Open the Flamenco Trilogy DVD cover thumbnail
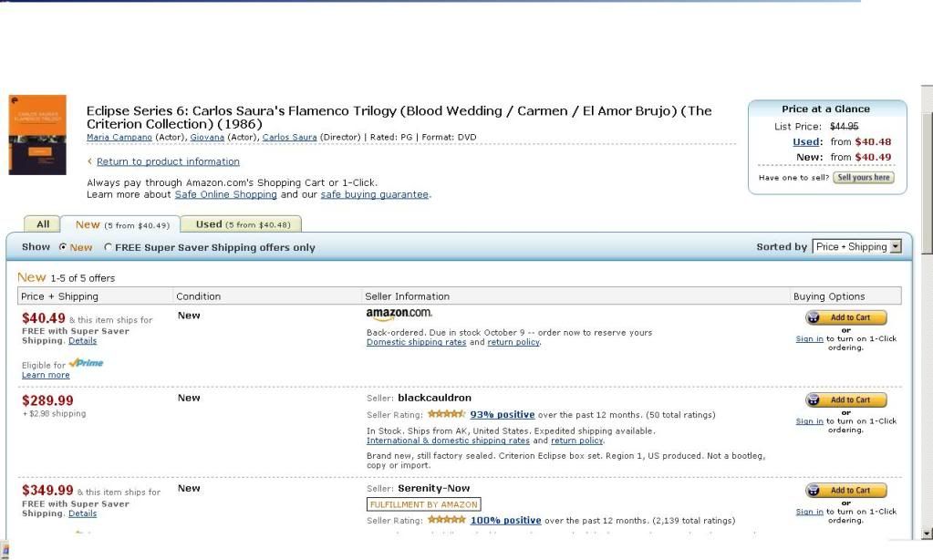The width and height of the screenshot is (933, 560). (x=37, y=134)
